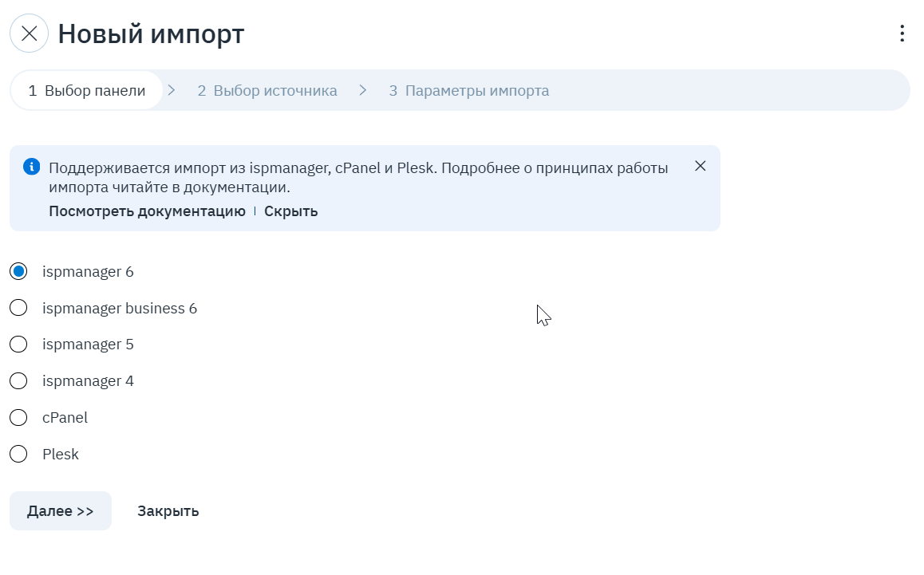This screenshot has height=575, width=924.
Task: Click Скрыть link in info banner
Action: pyautogui.click(x=291, y=211)
